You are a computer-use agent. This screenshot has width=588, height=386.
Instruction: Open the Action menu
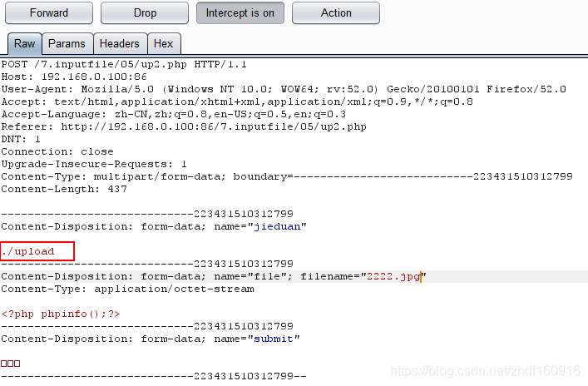tap(336, 13)
